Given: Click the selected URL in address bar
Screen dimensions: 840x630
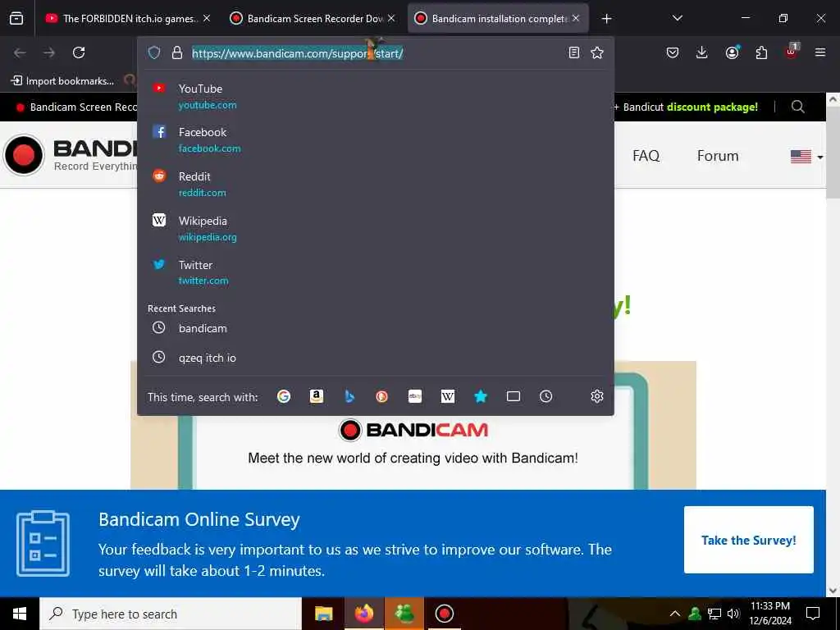Looking at the screenshot, I should coord(297,53).
